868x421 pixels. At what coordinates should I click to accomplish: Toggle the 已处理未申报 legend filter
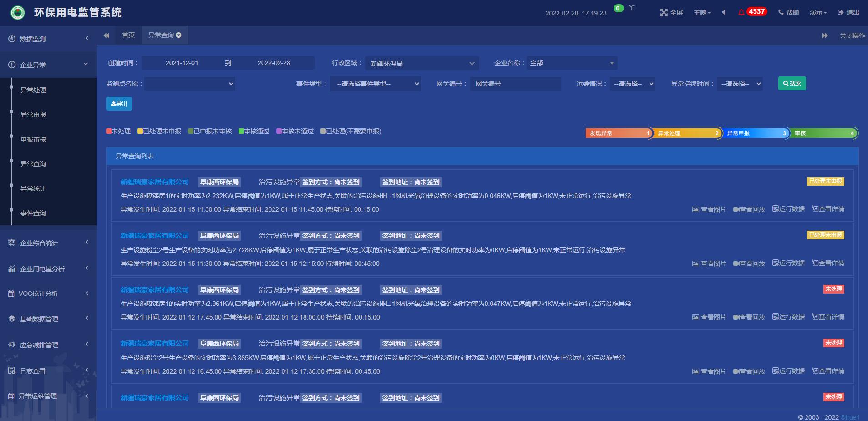click(x=159, y=131)
